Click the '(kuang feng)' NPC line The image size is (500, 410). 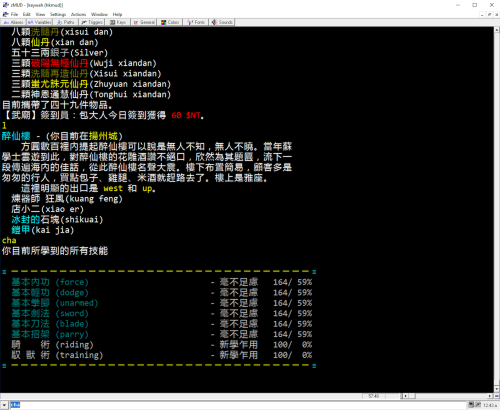pyautogui.click(x=67, y=199)
